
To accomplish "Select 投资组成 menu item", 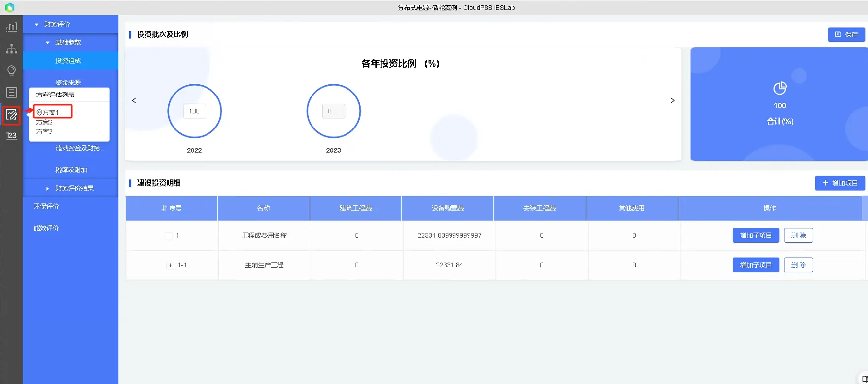I will point(70,61).
